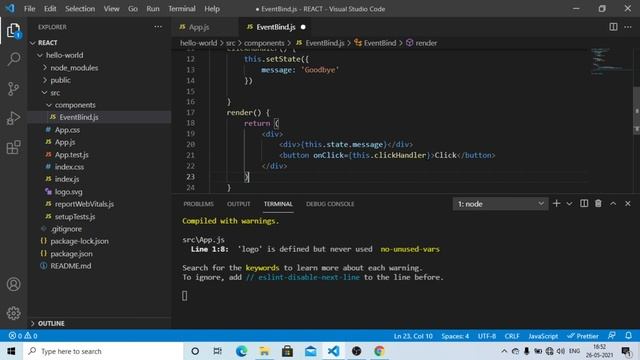This screenshot has width=640, height=360.
Task: Open notifications bell in status bar
Action: [629, 336]
